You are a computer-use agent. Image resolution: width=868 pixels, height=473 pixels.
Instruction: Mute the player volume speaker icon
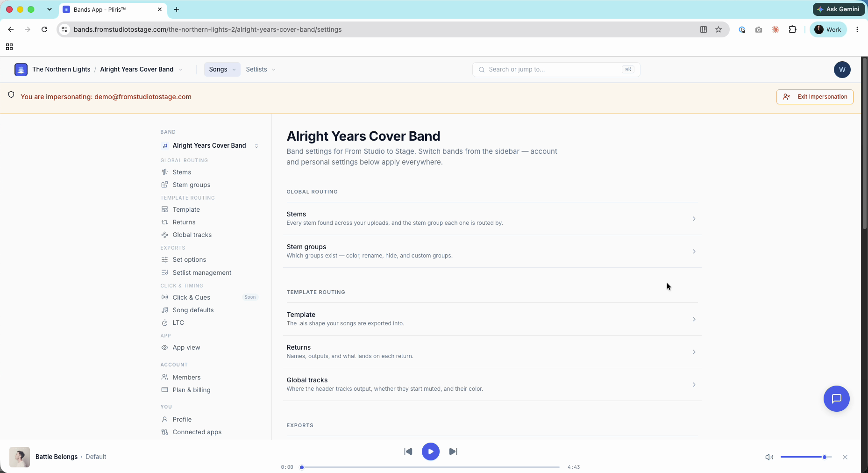coord(769,457)
